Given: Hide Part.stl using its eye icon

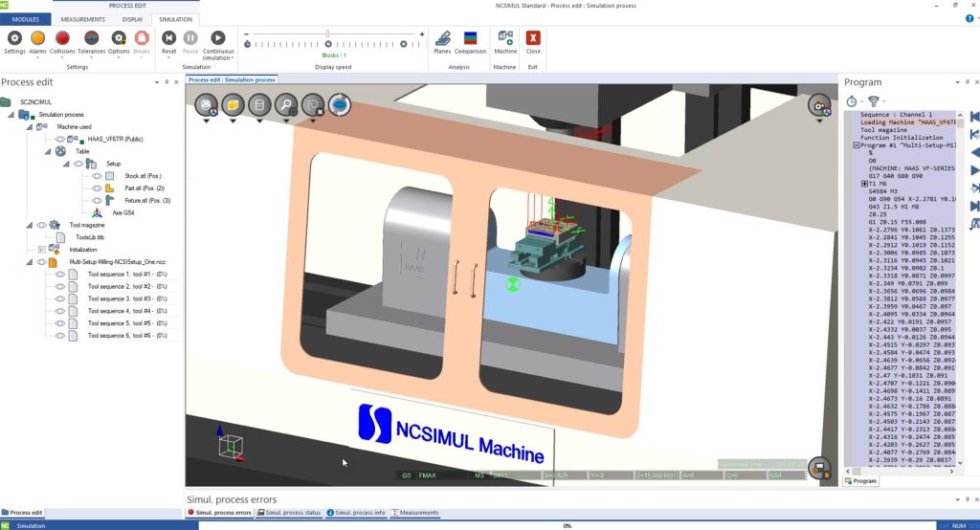Looking at the screenshot, I should point(96,188).
